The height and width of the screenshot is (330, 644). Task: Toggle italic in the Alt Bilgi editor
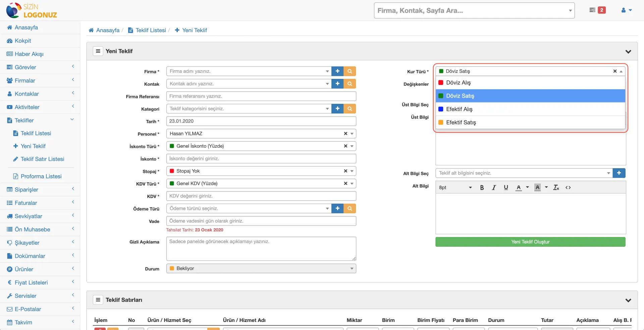(494, 188)
